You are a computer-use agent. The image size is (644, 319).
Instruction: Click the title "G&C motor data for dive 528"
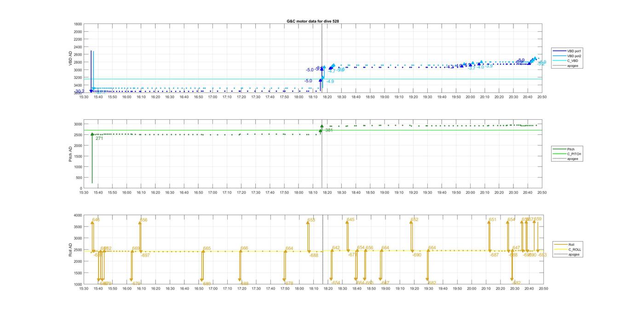tap(313, 21)
